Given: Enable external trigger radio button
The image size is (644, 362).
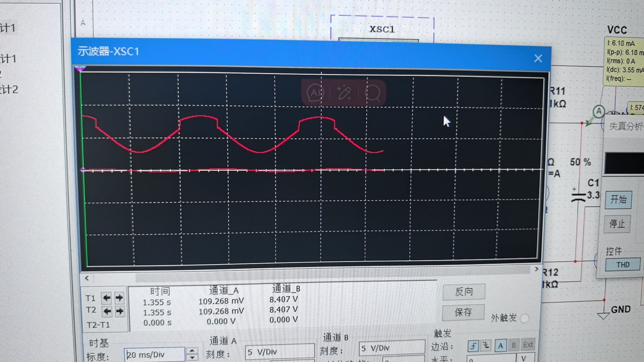Looking at the screenshot, I should [524, 318].
